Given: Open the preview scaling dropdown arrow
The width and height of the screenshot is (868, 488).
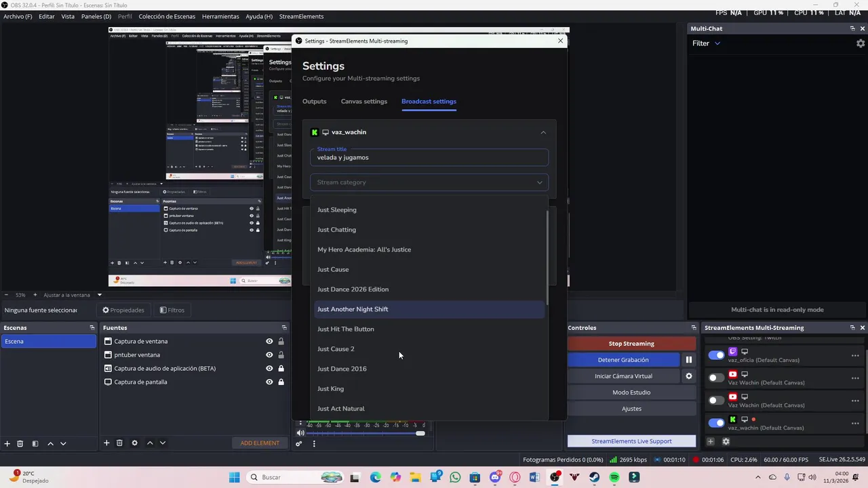Looking at the screenshot, I should [x=99, y=295].
